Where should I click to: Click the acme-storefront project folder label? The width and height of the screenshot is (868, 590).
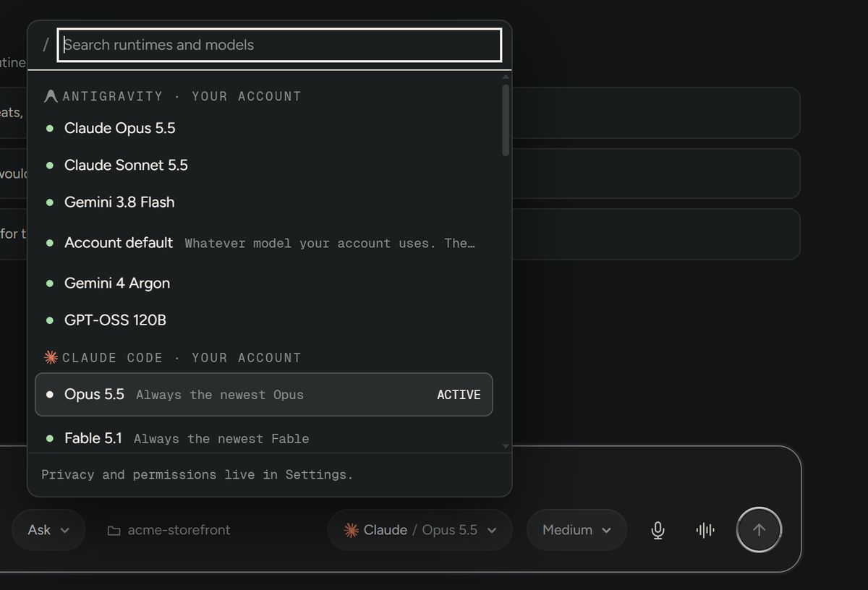point(179,530)
